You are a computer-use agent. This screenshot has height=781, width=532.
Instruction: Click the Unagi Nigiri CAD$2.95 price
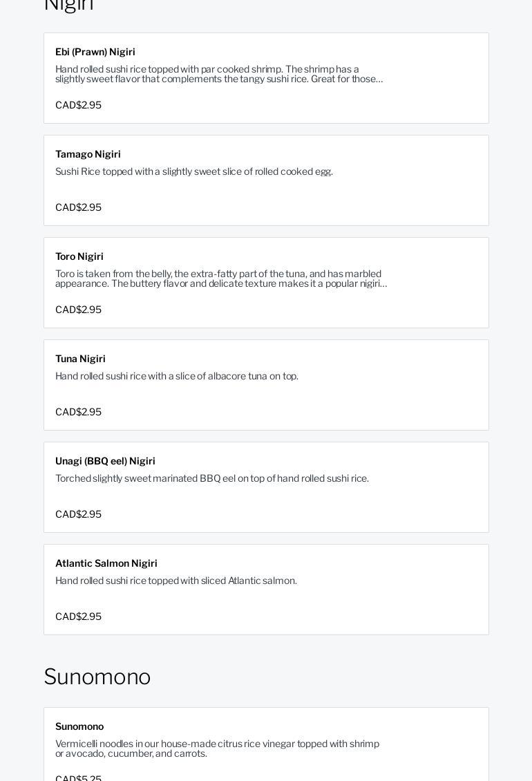[78, 514]
